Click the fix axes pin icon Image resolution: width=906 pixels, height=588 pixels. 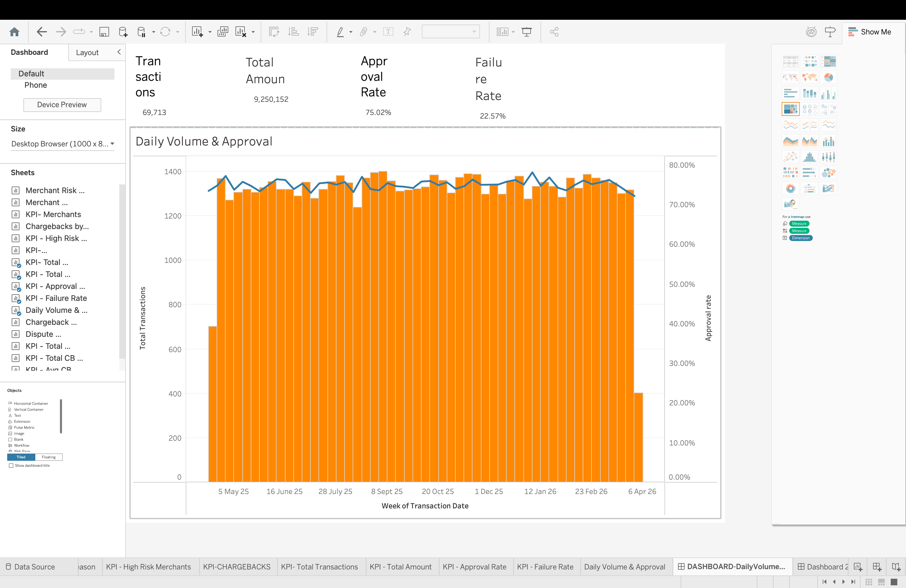coord(407,32)
